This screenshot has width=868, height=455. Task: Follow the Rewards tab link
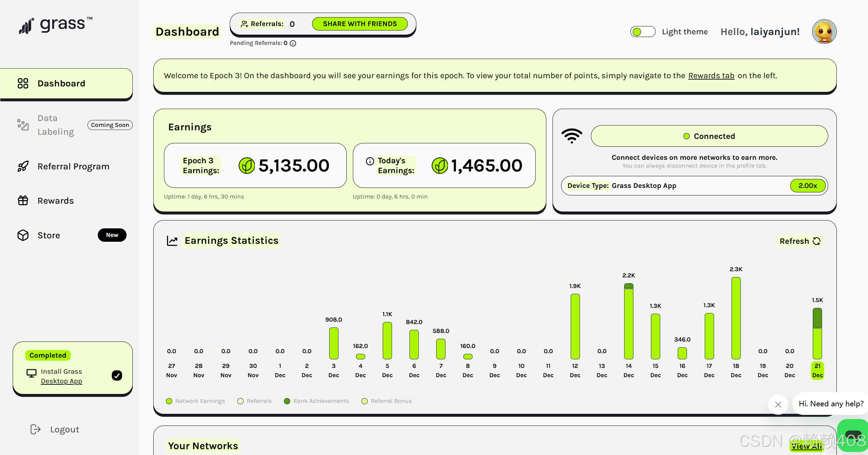click(x=711, y=76)
